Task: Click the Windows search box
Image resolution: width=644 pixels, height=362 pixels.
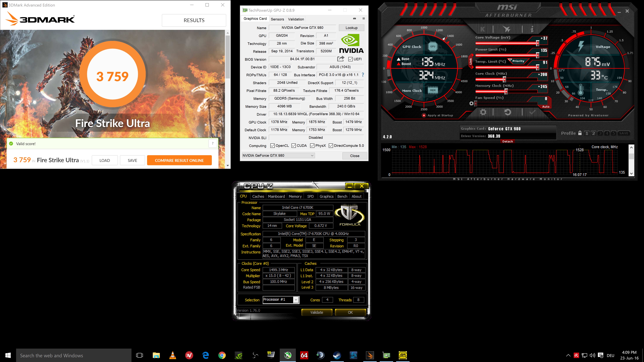Action: [74, 355]
